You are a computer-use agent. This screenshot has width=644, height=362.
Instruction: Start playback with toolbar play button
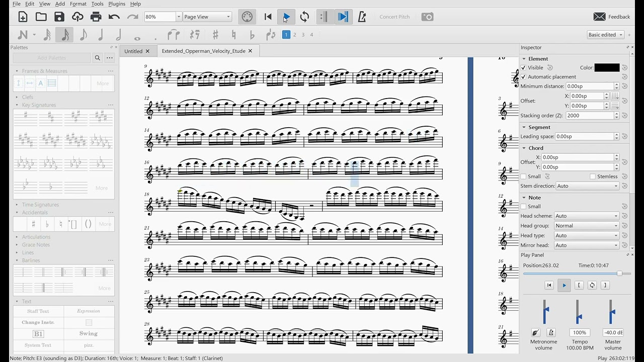[x=286, y=17]
